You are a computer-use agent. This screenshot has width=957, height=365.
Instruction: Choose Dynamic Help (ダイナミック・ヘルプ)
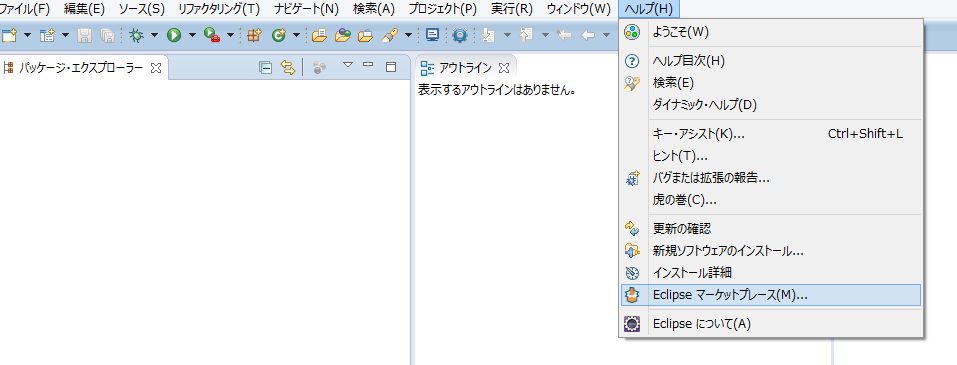770,105
